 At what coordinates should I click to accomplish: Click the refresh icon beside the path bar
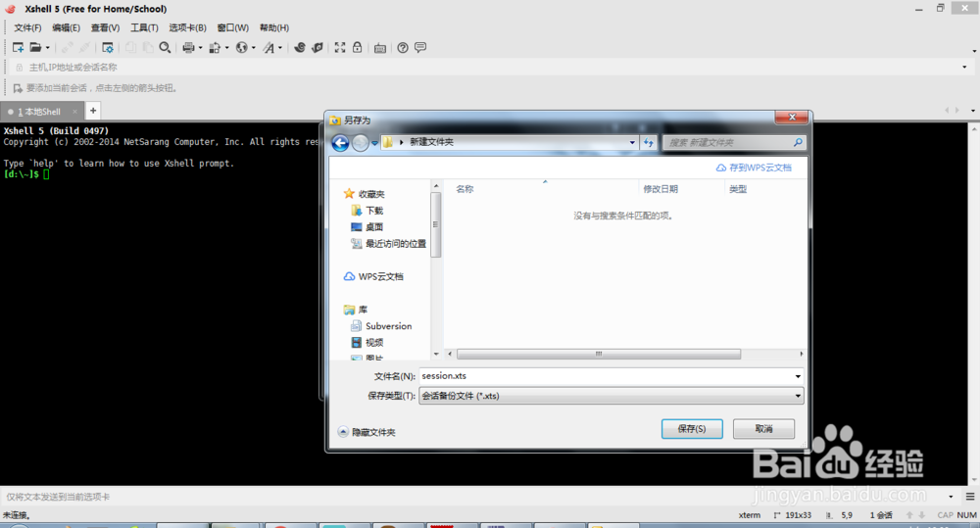point(649,142)
